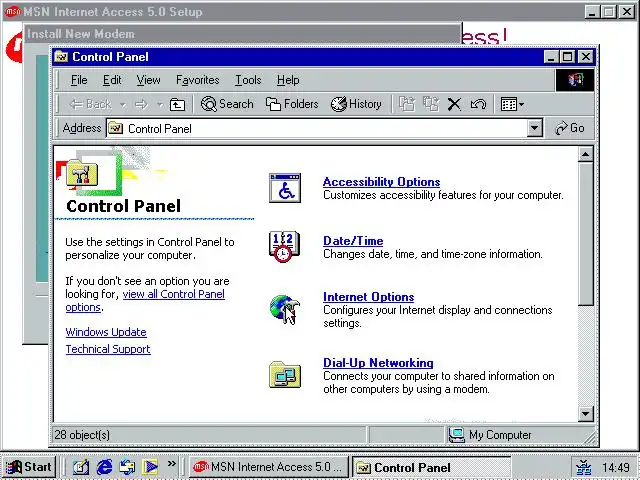This screenshot has height=480, width=640.
Task: Launch Media Player quick launch icon
Action: click(x=150, y=467)
